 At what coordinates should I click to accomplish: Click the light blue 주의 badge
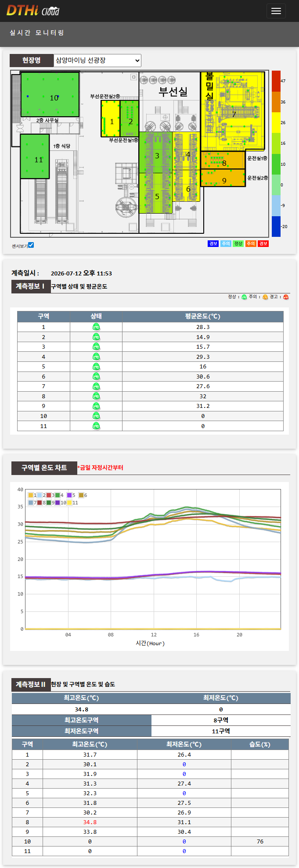(x=226, y=243)
